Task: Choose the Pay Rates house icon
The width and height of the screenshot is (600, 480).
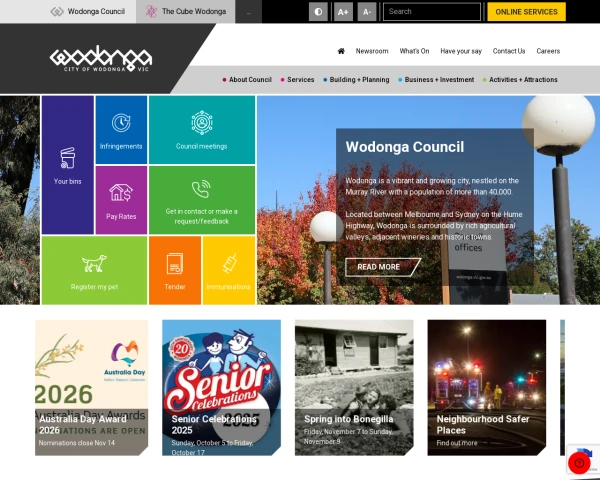Action: coord(121,193)
